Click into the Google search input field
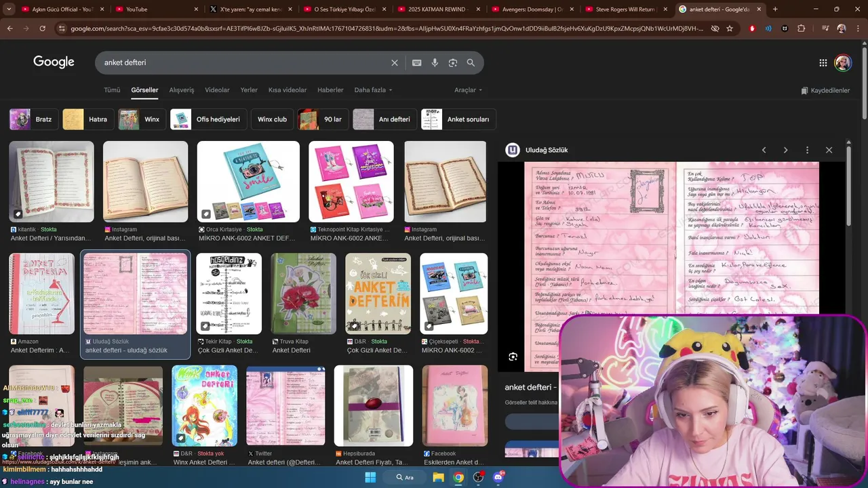Screen dimensions: 868x488 (244, 62)
